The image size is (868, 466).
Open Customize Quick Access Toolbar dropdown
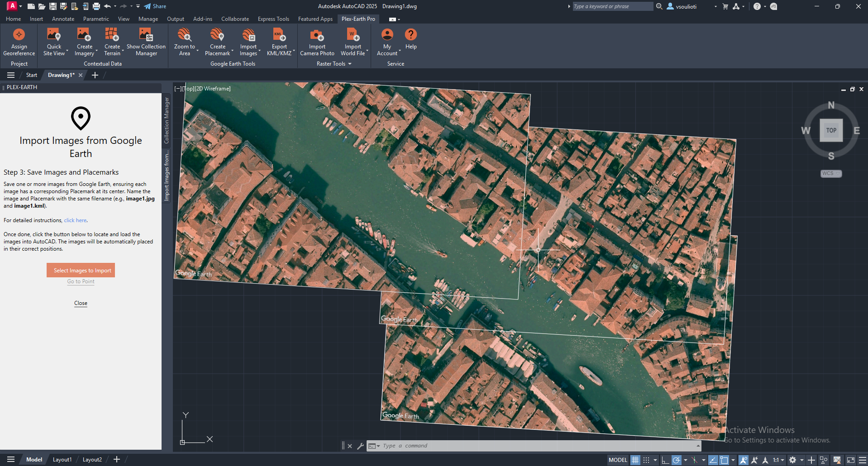138,6
